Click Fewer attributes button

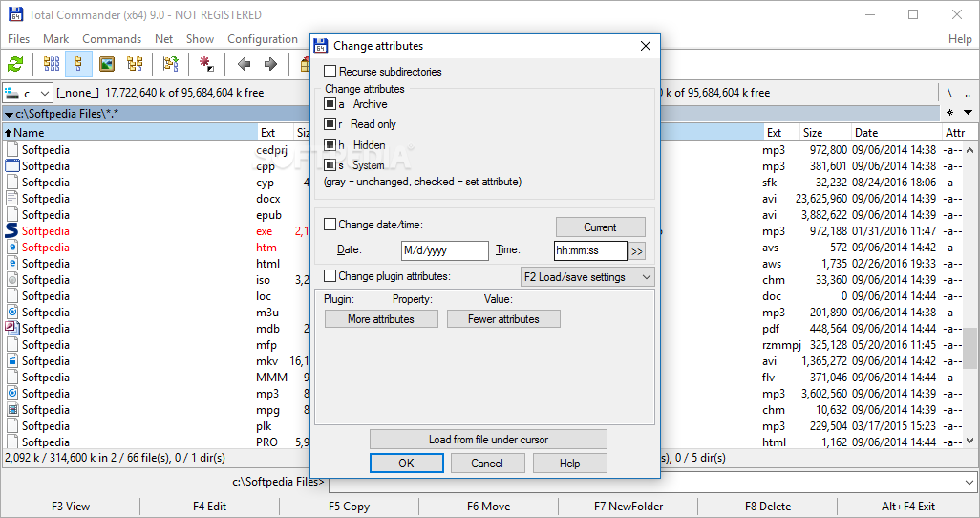503,319
